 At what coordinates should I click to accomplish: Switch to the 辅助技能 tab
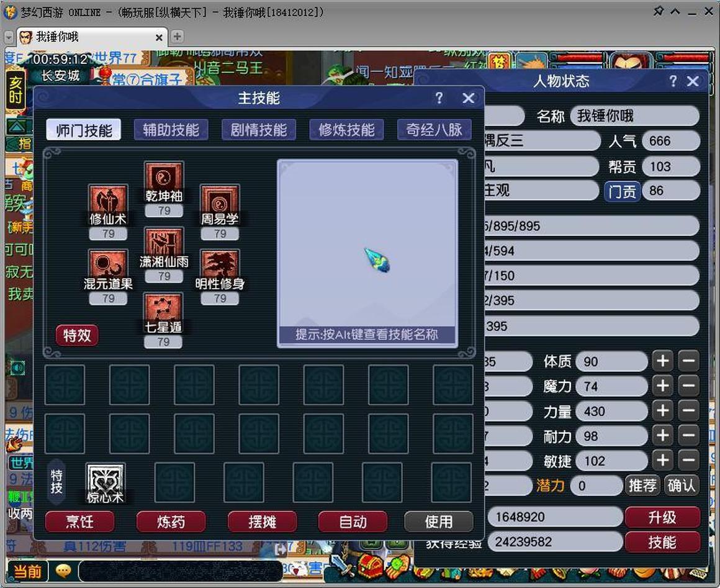pos(171,130)
